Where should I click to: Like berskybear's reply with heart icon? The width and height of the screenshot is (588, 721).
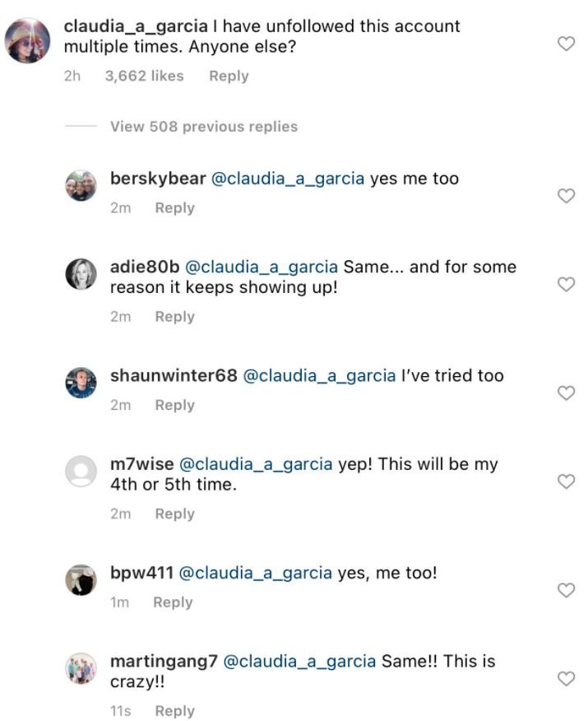(x=566, y=195)
